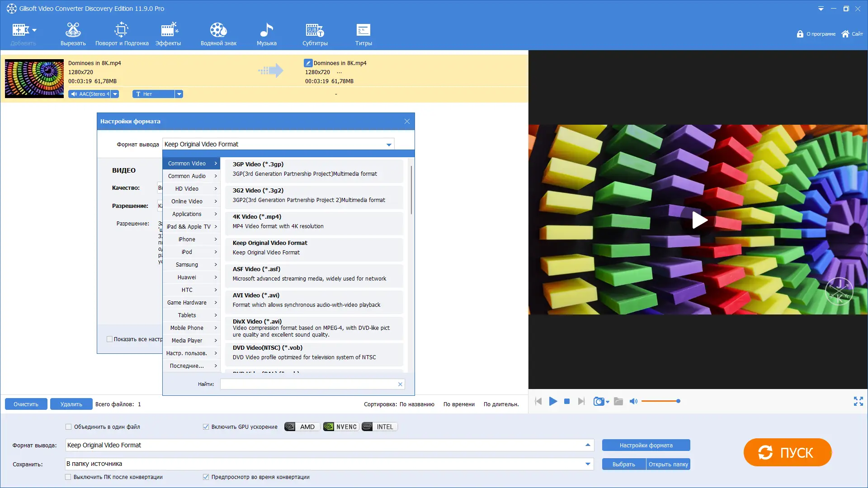This screenshot has height=488, width=868.
Task: Open the Rotate and Crop tool
Action: pos(122,34)
